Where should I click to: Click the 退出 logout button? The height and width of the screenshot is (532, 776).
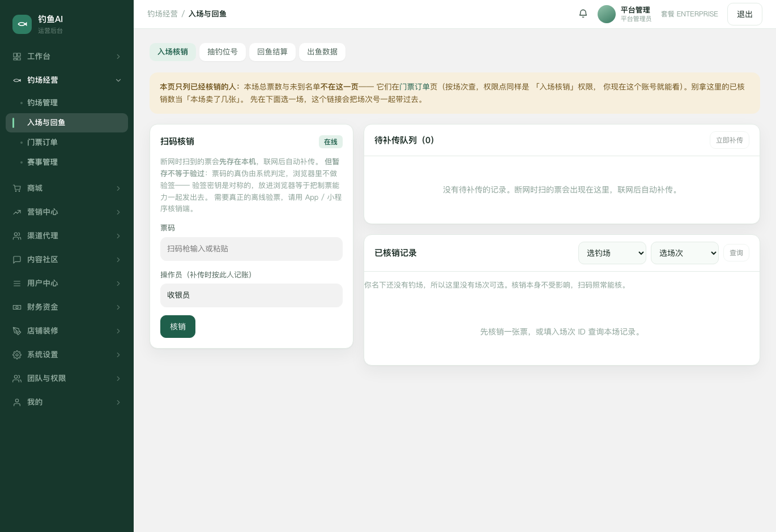click(x=745, y=14)
